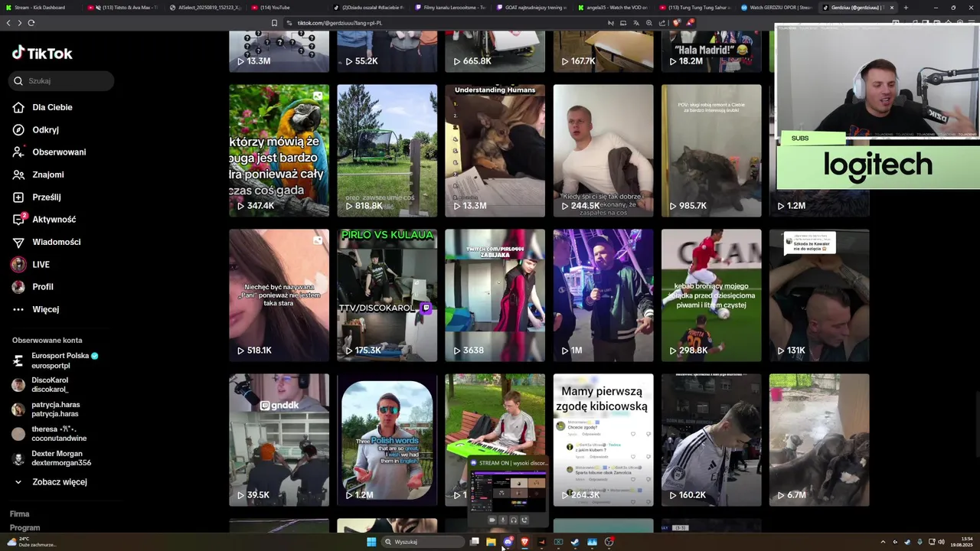Open video with 244.5K views

click(603, 151)
